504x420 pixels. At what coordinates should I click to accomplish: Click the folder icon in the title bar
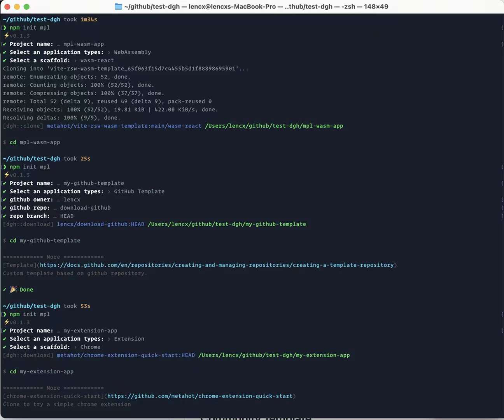[x=118, y=6]
